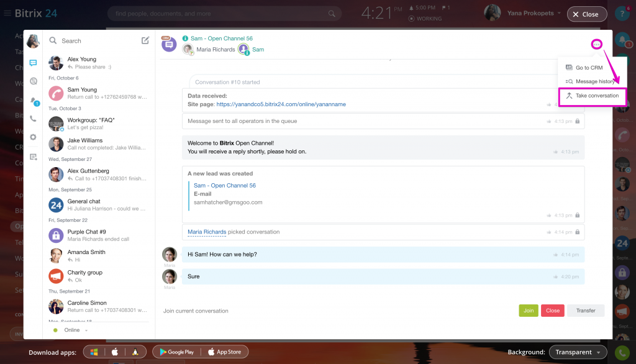Open the Jake Williams chat

tap(98, 144)
